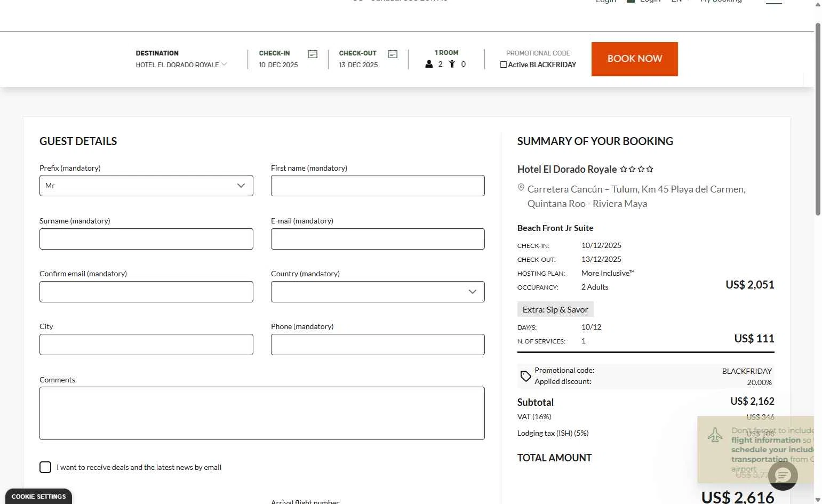Click the Lodging tax (ISH) (5%) label
The height and width of the screenshot is (504, 822).
click(x=553, y=433)
